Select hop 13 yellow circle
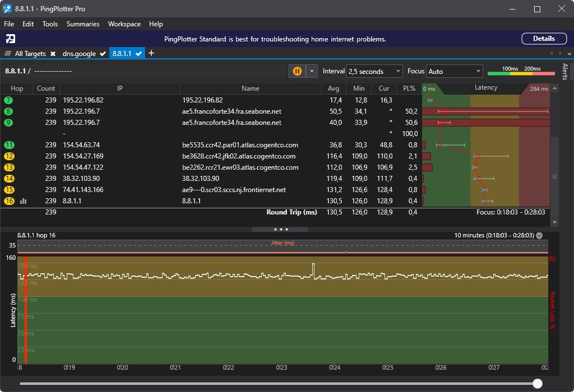The height and width of the screenshot is (392, 574). pyautogui.click(x=9, y=167)
